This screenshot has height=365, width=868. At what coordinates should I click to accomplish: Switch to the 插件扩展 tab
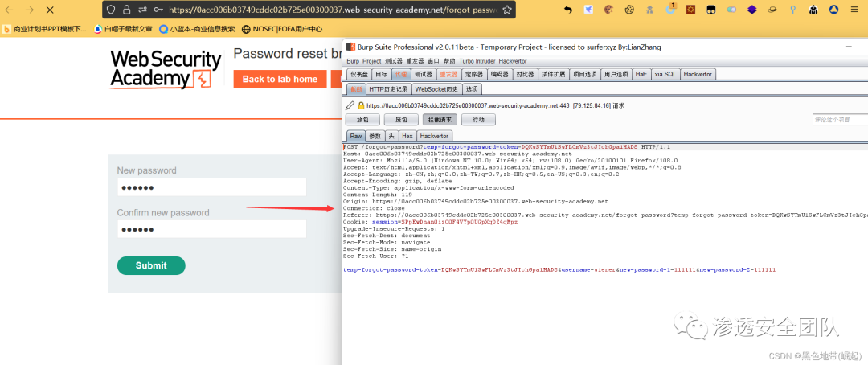tap(553, 74)
